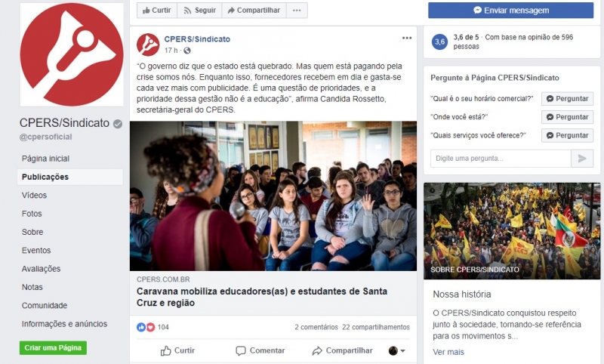Screen dimensions: 604x364
Task: Click the Digite uma pergunta input field
Action: 501,159
